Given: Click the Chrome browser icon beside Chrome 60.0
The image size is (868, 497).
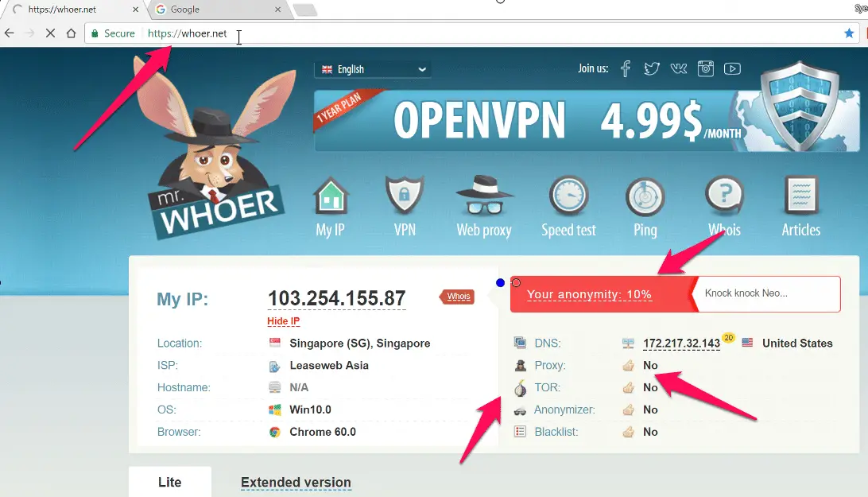Looking at the screenshot, I should click(x=274, y=432).
